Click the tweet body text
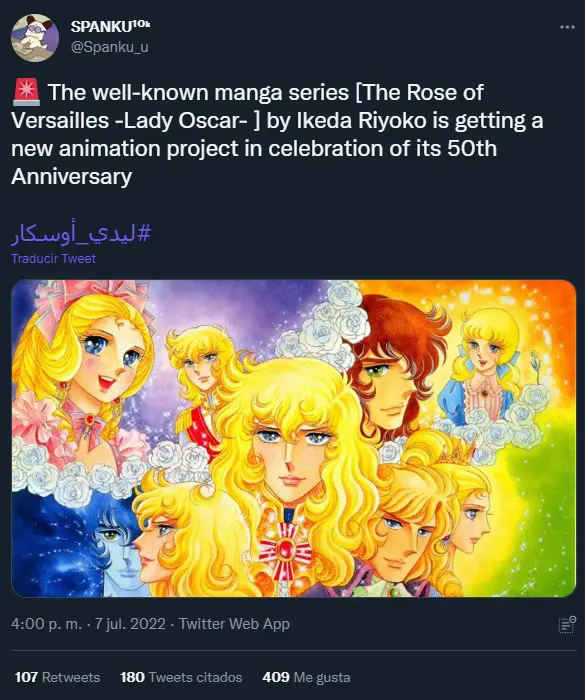 [x=277, y=134]
